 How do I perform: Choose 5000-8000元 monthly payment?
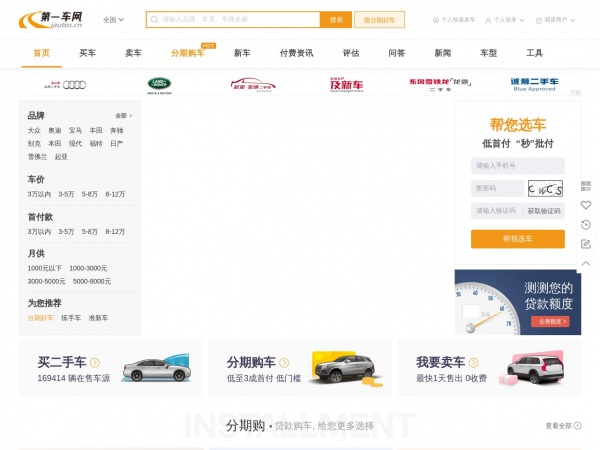tap(92, 281)
